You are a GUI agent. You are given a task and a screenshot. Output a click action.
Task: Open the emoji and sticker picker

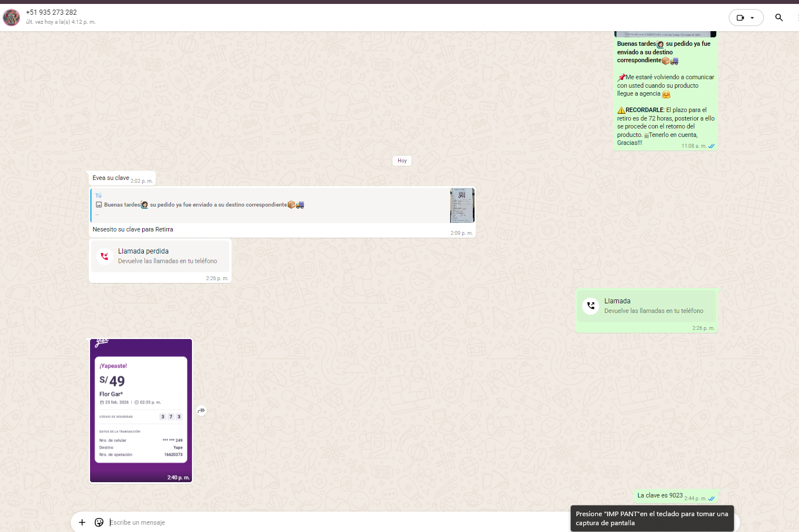tap(99, 522)
